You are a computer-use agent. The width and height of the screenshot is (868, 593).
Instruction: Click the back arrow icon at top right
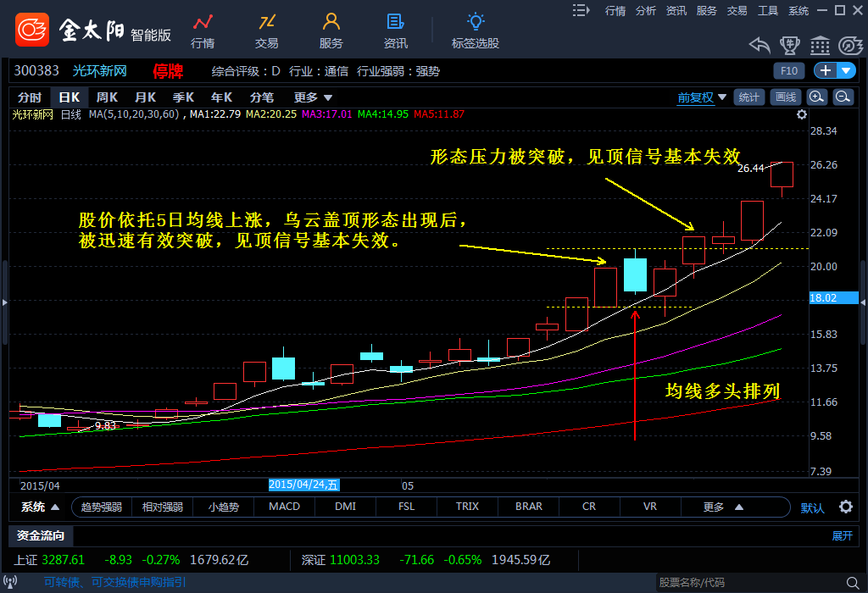click(759, 46)
